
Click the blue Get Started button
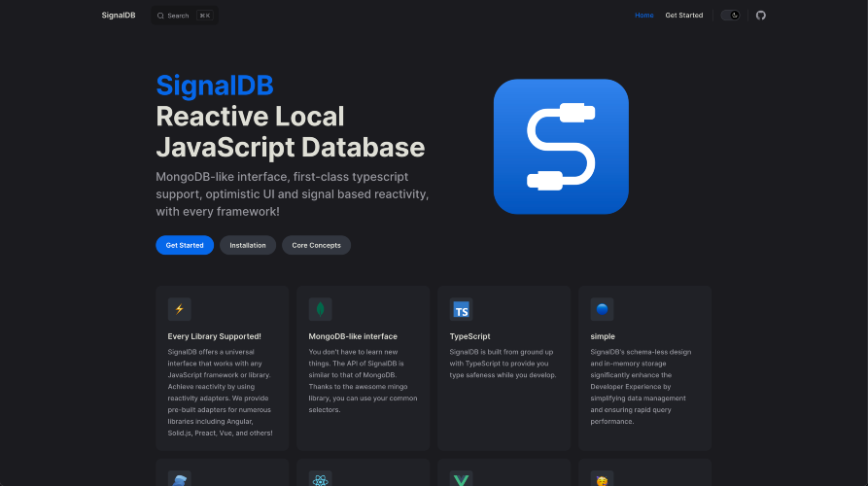coord(185,245)
